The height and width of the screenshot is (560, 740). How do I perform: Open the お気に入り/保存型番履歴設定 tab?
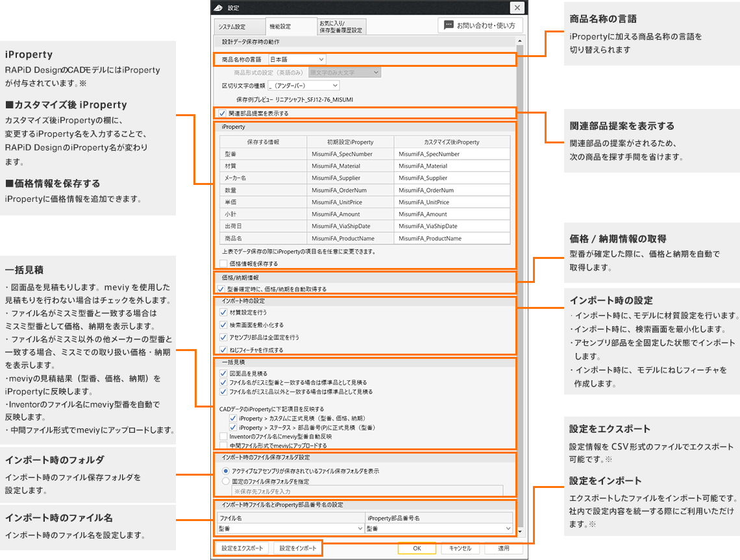pos(341,25)
